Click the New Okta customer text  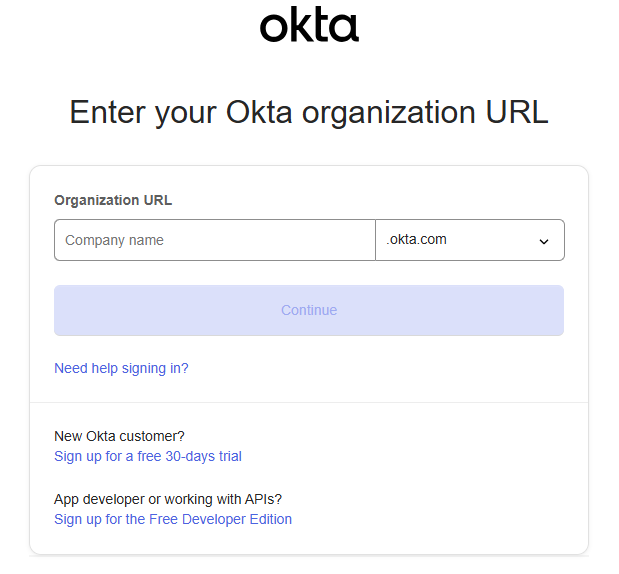tap(119, 436)
